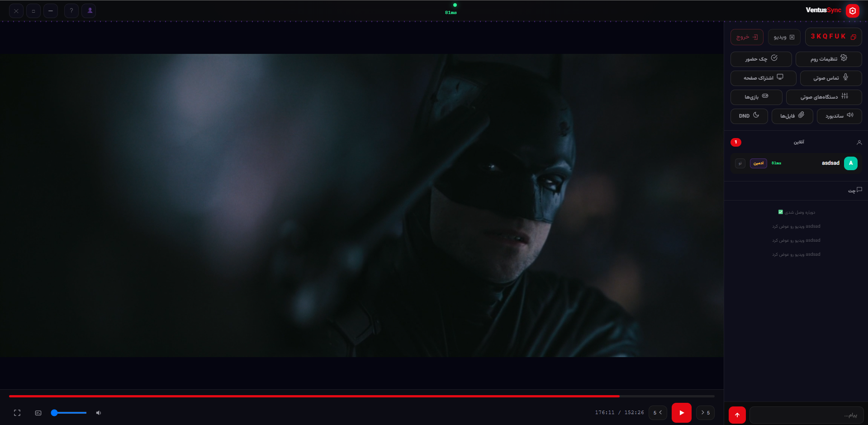Viewport: 868px width, 425px height.
Task: Click the blue volume slider
Action: click(69, 413)
